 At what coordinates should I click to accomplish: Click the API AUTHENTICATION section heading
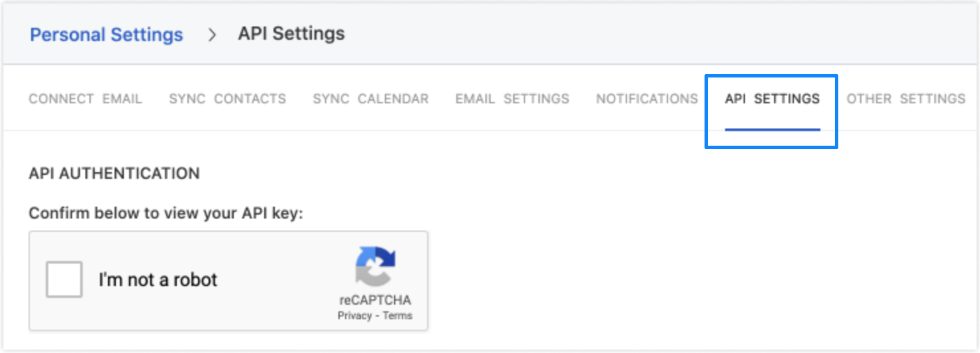pyautogui.click(x=115, y=174)
